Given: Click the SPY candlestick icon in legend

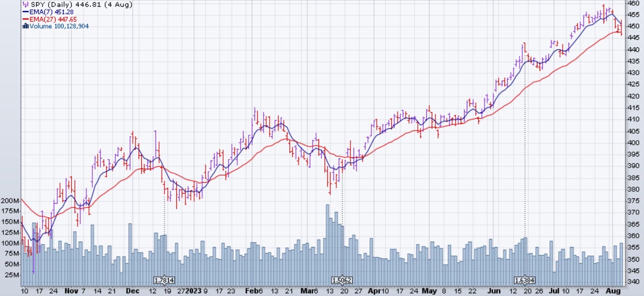Looking at the screenshot, I should pos(25,5).
